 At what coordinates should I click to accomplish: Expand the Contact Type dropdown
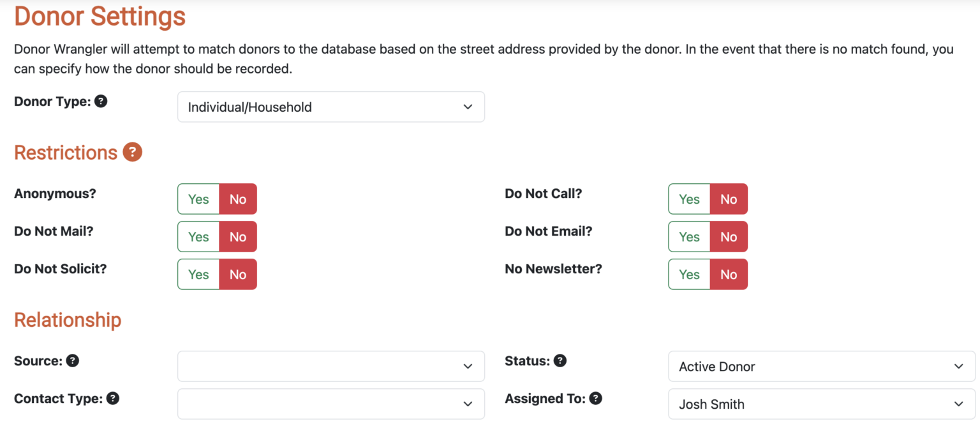330,404
